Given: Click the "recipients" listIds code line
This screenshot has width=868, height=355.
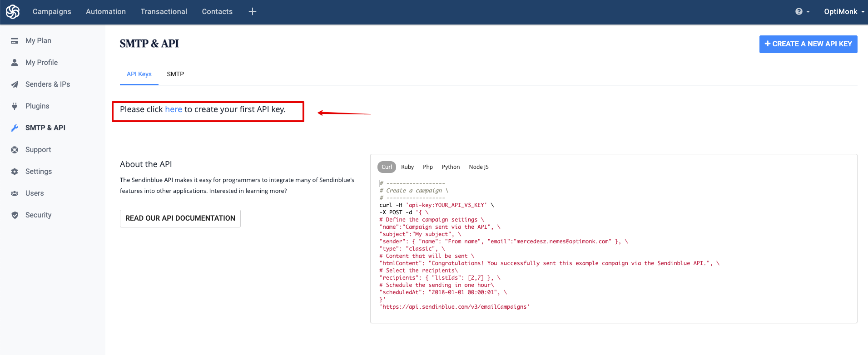Looking at the screenshot, I should click(440, 278).
